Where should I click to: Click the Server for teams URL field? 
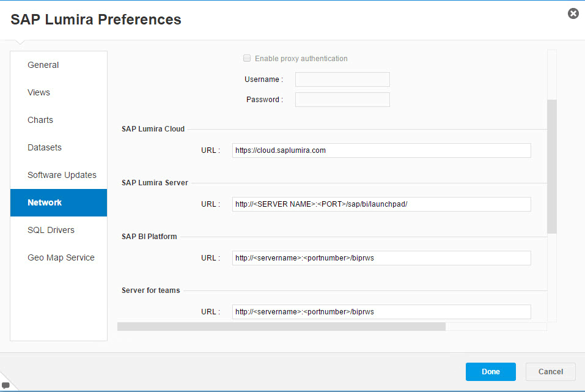click(381, 312)
